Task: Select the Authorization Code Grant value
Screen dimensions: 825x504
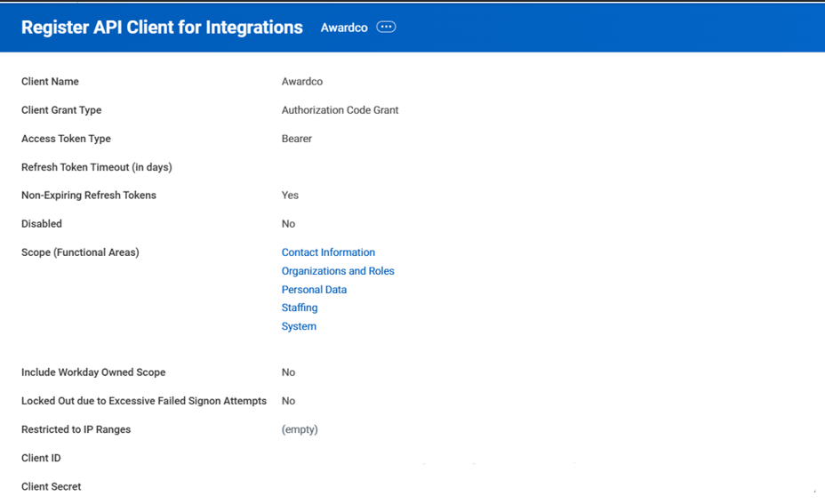Action: [340, 110]
